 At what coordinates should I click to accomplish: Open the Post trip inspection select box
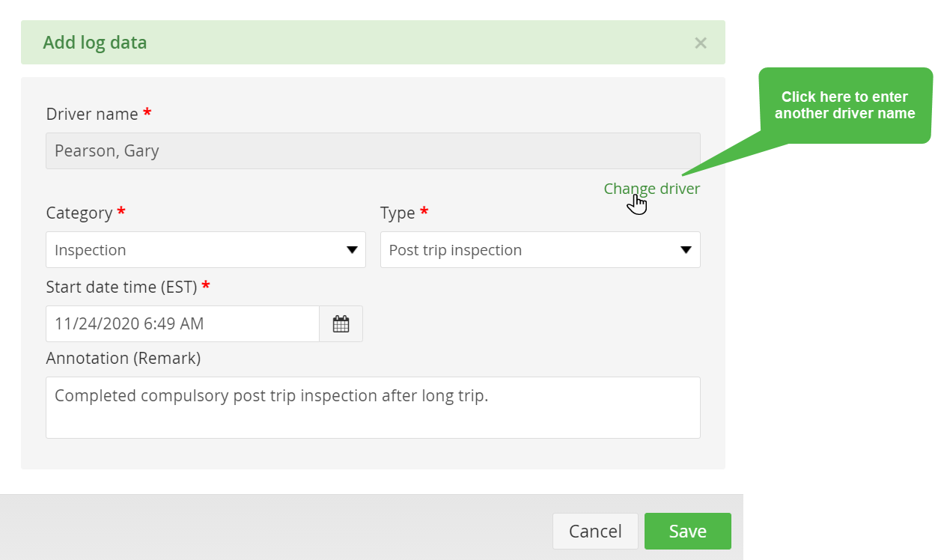pyautogui.click(x=540, y=250)
